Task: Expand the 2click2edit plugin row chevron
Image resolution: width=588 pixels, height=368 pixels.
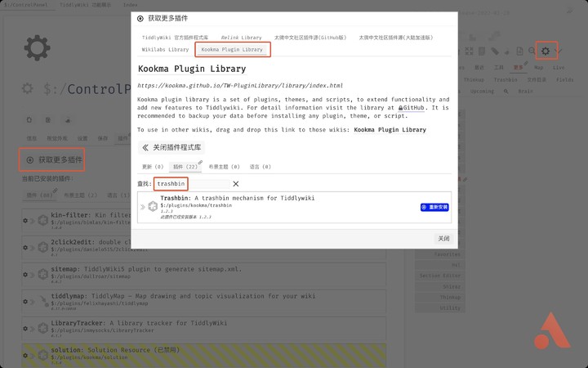Action: (x=33, y=248)
